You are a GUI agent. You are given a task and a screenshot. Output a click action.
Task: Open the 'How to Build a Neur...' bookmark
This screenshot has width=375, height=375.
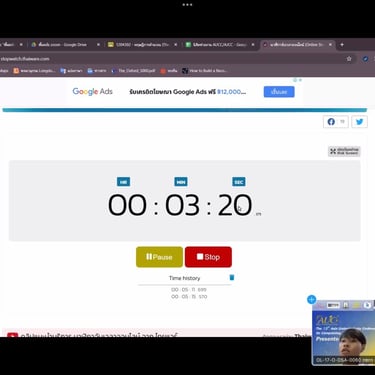[x=205, y=71]
